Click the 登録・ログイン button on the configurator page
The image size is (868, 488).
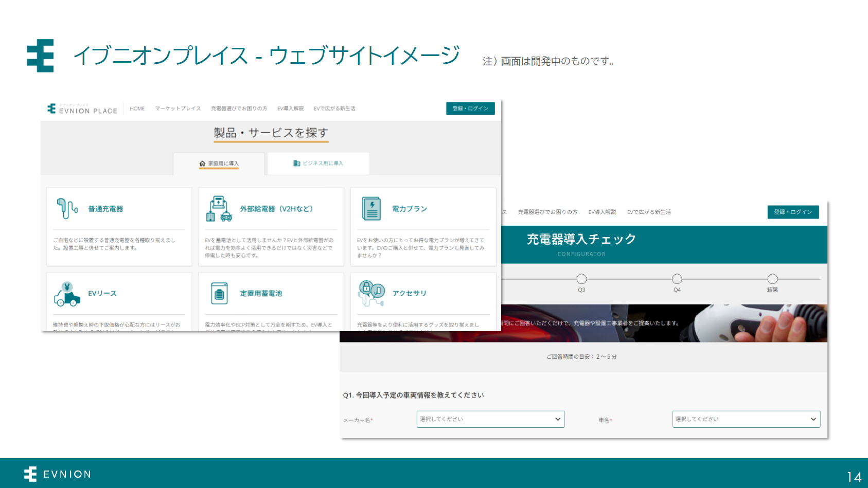tap(793, 212)
